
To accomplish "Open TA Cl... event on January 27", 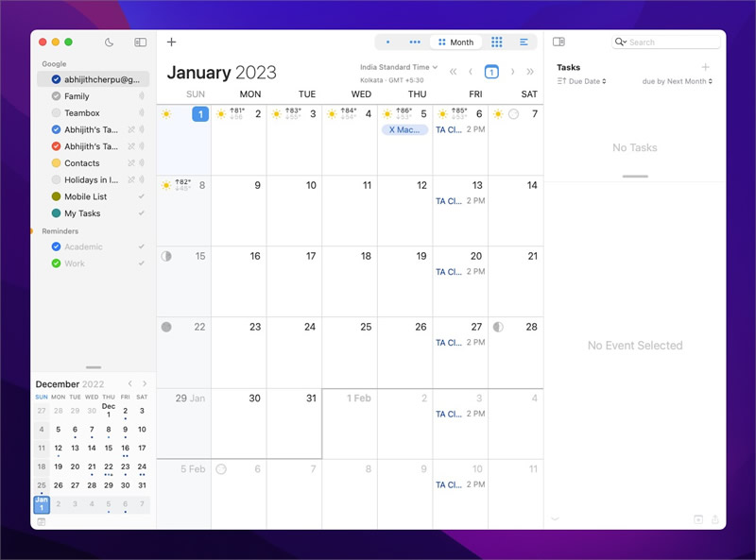I will click(x=460, y=343).
